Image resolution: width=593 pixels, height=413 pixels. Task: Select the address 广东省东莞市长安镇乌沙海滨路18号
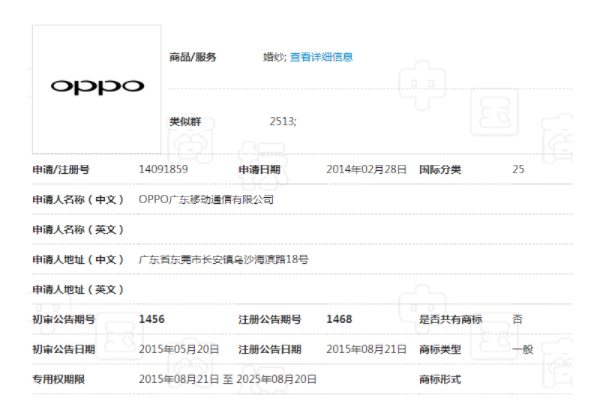click(x=224, y=259)
